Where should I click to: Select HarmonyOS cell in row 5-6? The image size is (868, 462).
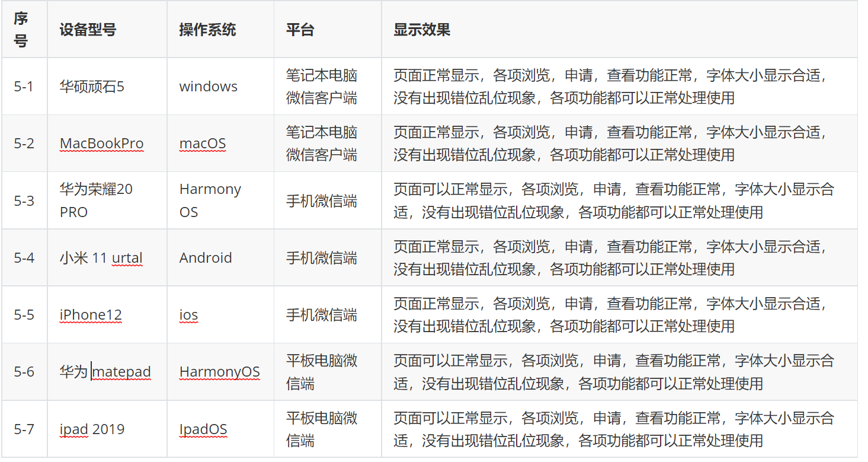click(220, 372)
